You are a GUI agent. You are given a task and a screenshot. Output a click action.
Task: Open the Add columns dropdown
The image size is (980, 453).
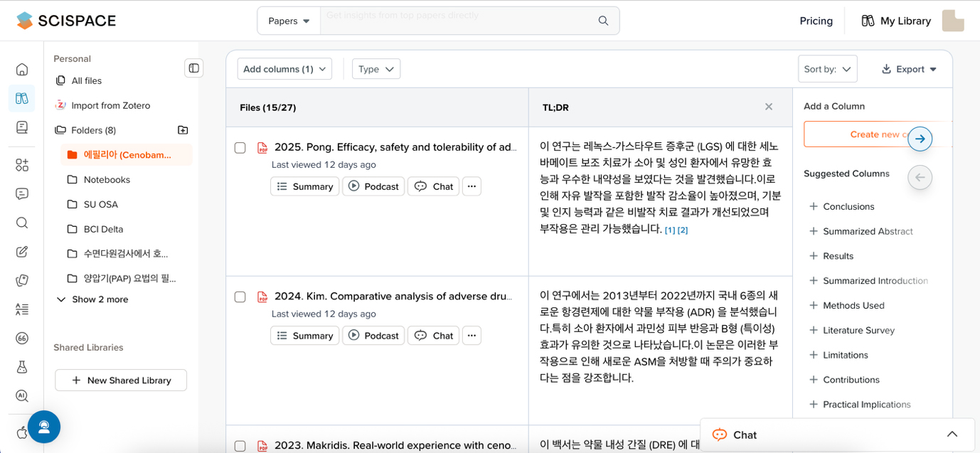[284, 69]
